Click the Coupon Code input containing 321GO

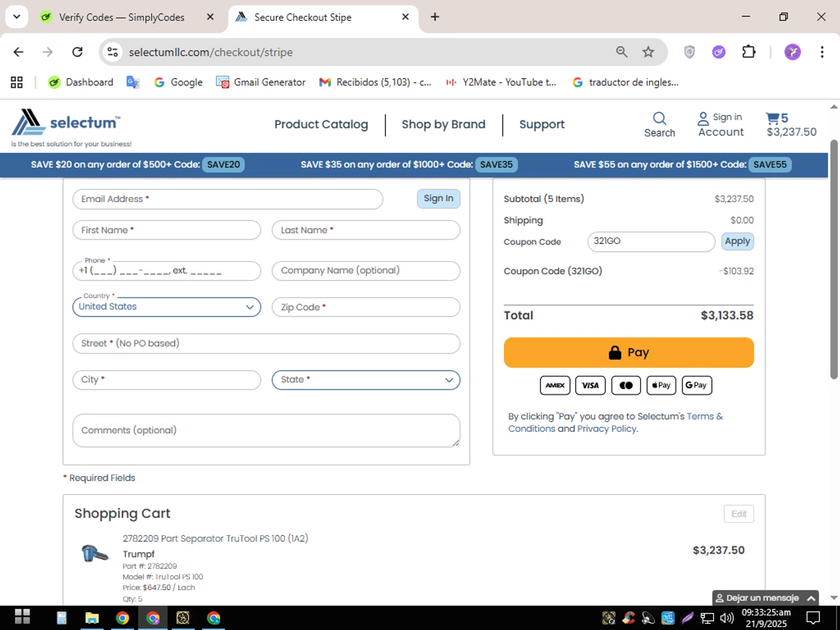point(651,241)
